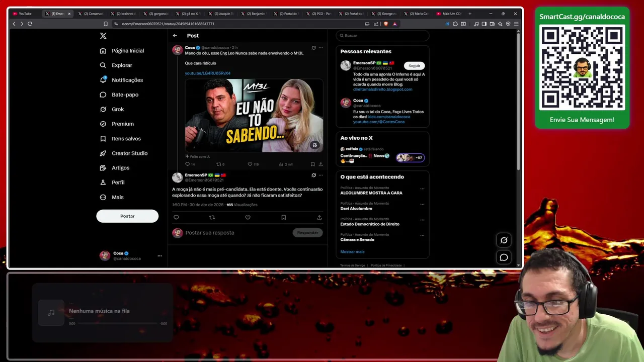Click the X logo in the sidebar
Image resolution: width=644 pixels, height=362 pixels.
tap(103, 36)
